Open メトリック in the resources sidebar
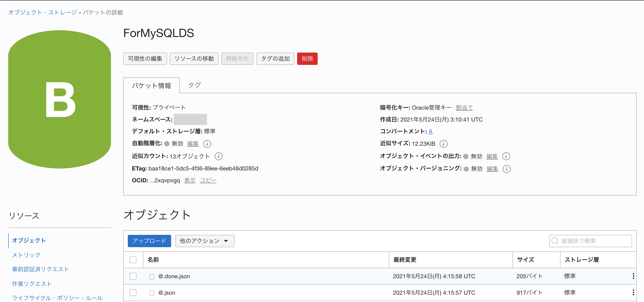 [x=26, y=255]
